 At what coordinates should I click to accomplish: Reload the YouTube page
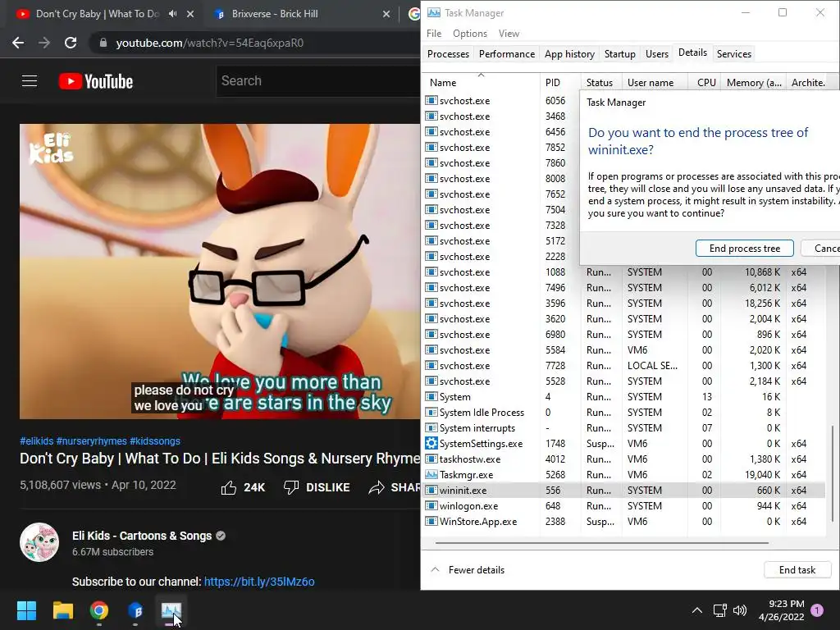(x=71, y=43)
